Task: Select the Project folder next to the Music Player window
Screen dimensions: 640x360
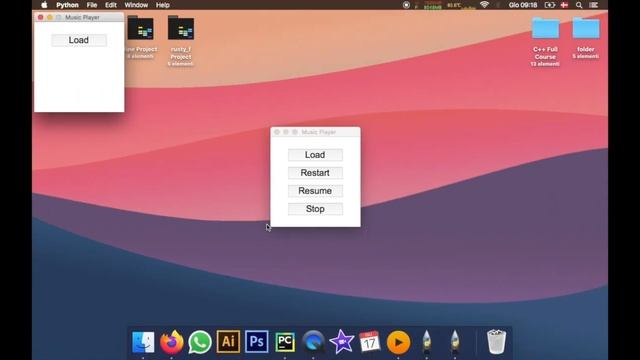Action: click(140, 37)
